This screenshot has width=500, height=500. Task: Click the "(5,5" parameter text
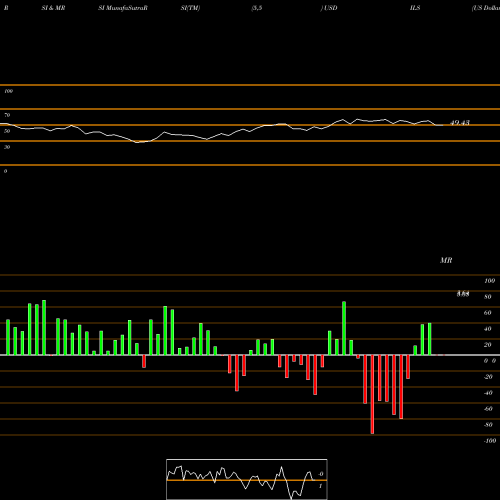(257, 8)
